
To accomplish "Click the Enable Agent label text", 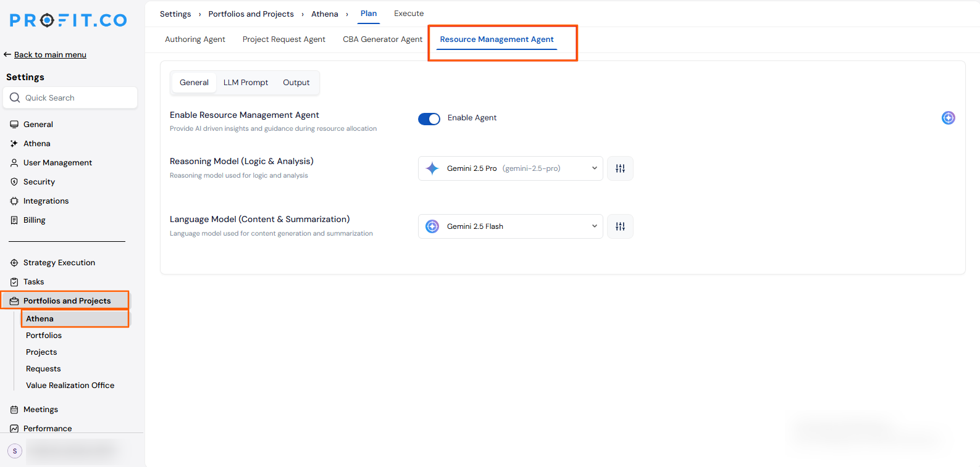I will [x=472, y=118].
